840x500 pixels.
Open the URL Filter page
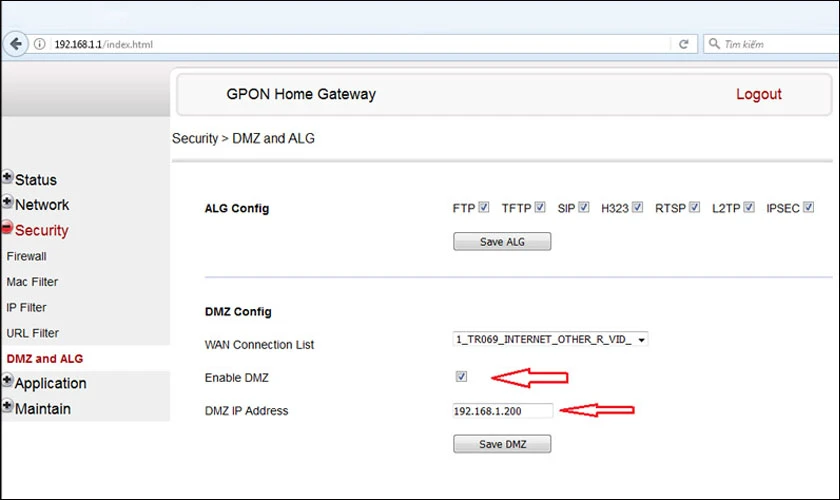(x=33, y=333)
